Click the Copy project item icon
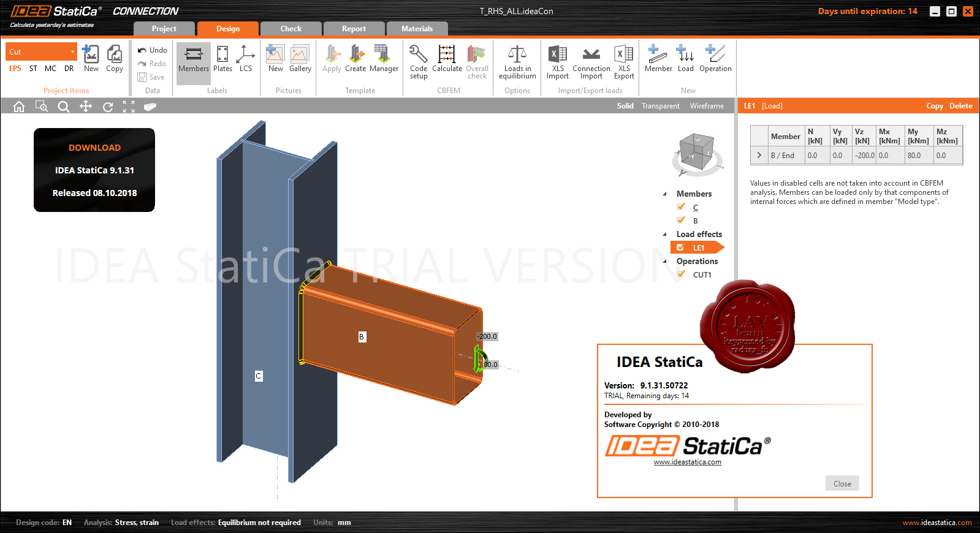This screenshot has height=533, width=980. [115, 59]
